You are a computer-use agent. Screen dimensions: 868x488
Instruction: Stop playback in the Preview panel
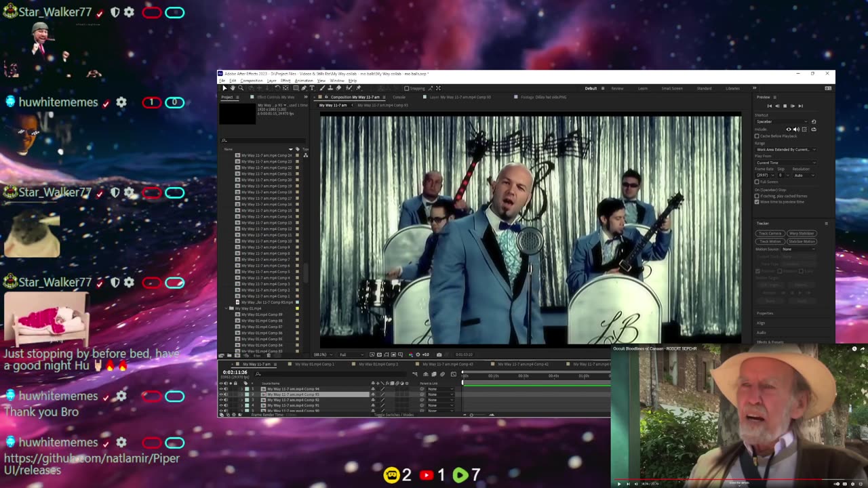pyautogui.click(x=785, y=106)
